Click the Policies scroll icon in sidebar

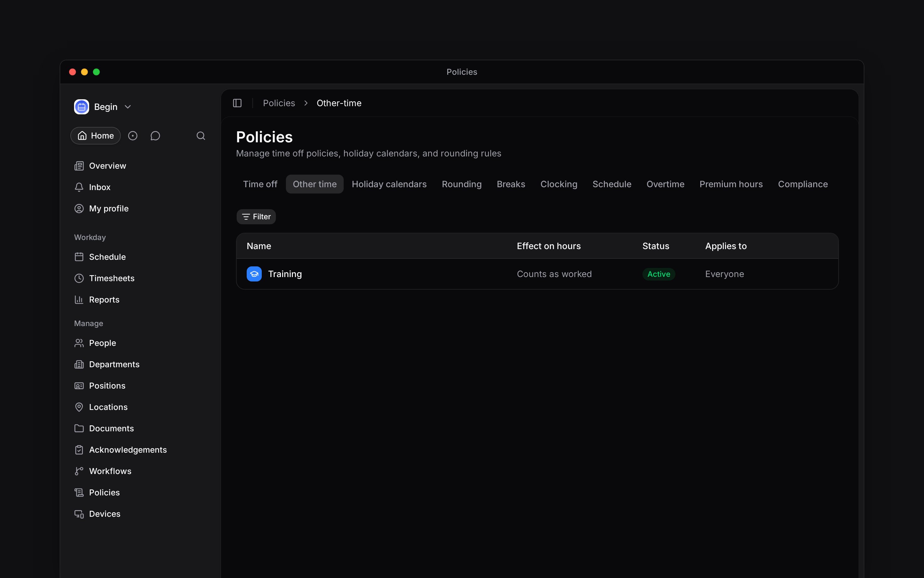pyautogui.click(x=79, y=493)
